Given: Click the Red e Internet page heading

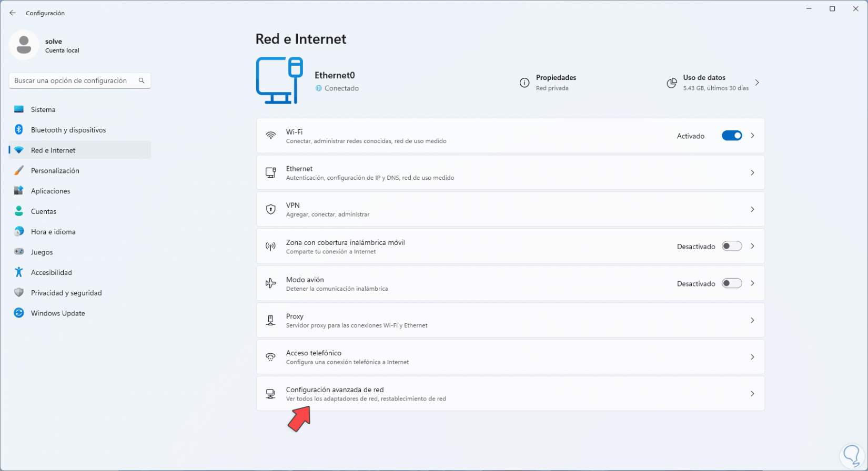Looking at the screenshot, I should click(x=301, y=39).
